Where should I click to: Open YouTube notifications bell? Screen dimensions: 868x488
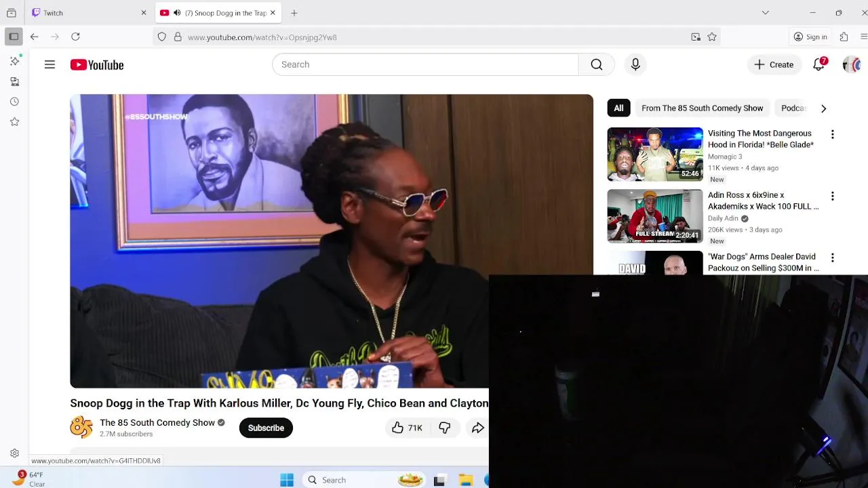click(x=819, y=64)
